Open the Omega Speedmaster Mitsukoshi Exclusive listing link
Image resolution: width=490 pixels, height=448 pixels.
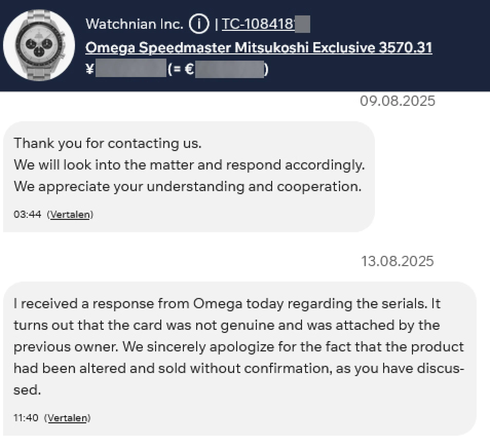259,48
